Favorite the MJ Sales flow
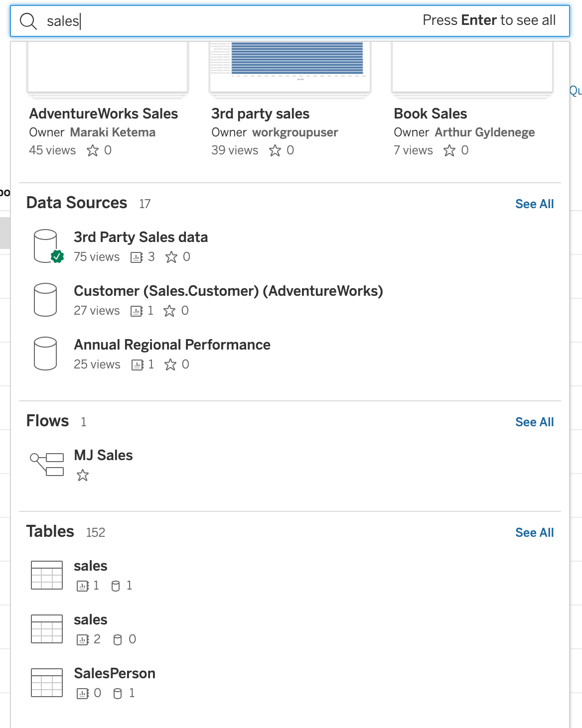This screenshot has width=582, height=728. click(83, 475)
